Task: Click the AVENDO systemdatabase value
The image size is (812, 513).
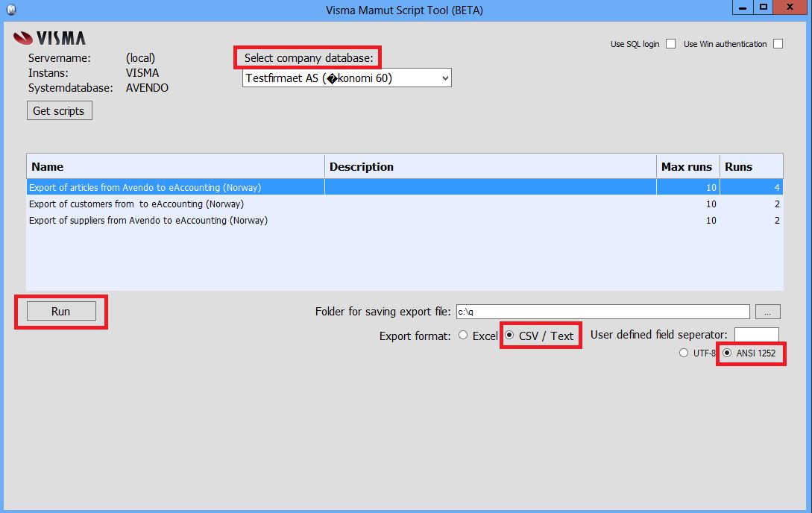Action: point(147,88)
